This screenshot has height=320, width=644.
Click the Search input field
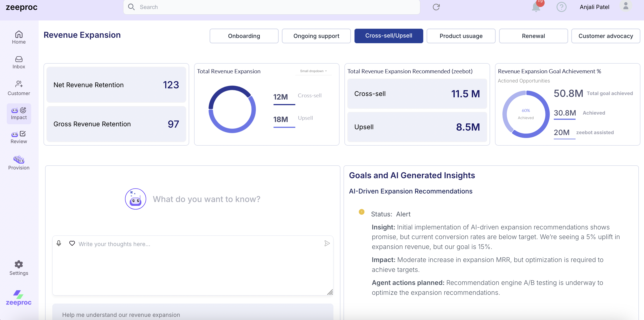coord(271,7)
